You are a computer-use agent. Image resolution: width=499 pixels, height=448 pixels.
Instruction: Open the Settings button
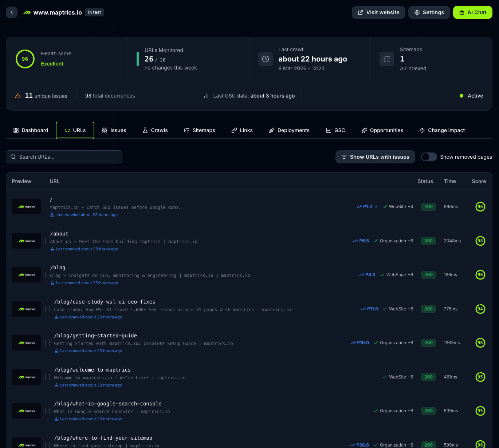[429, 12]
